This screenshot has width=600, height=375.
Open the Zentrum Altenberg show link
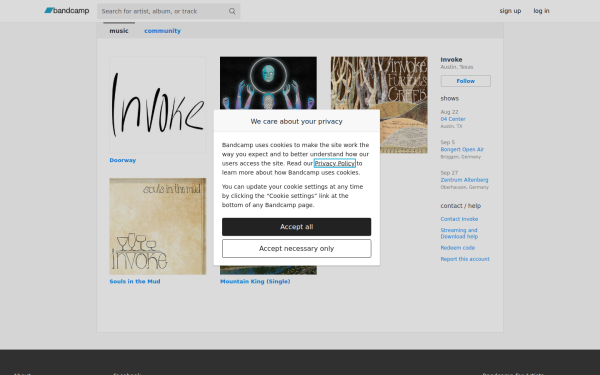pos(464,180)
